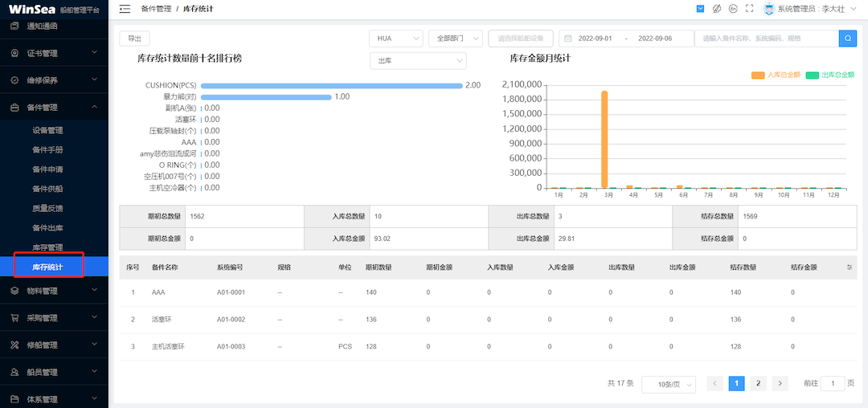This screenshot has height=408, width=868.
Task: Click the 备件管理 briefcase icon
Action: [15, 108]
